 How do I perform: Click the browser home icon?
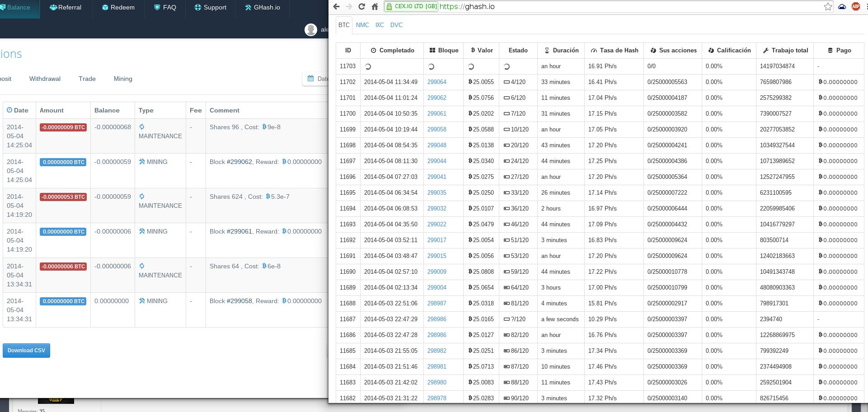click(x=375, y=7)
